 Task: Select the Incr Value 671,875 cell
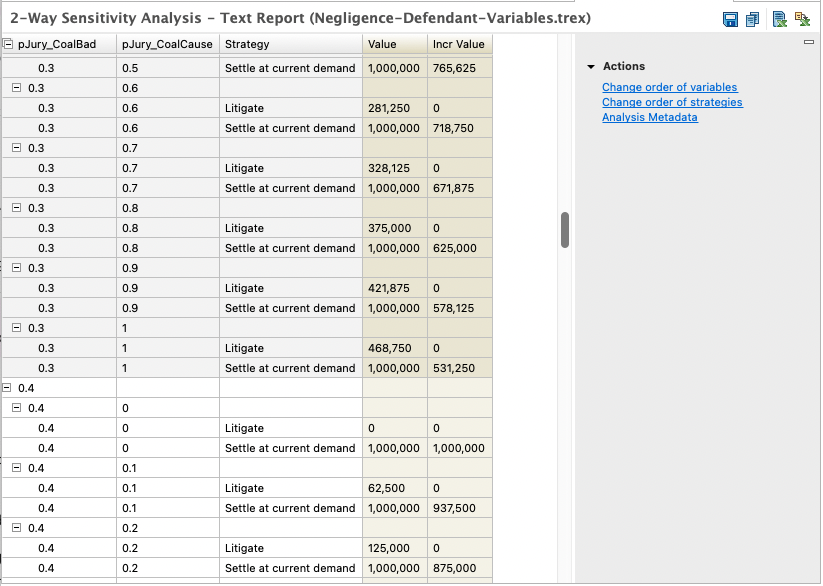(x=460, y=188)
